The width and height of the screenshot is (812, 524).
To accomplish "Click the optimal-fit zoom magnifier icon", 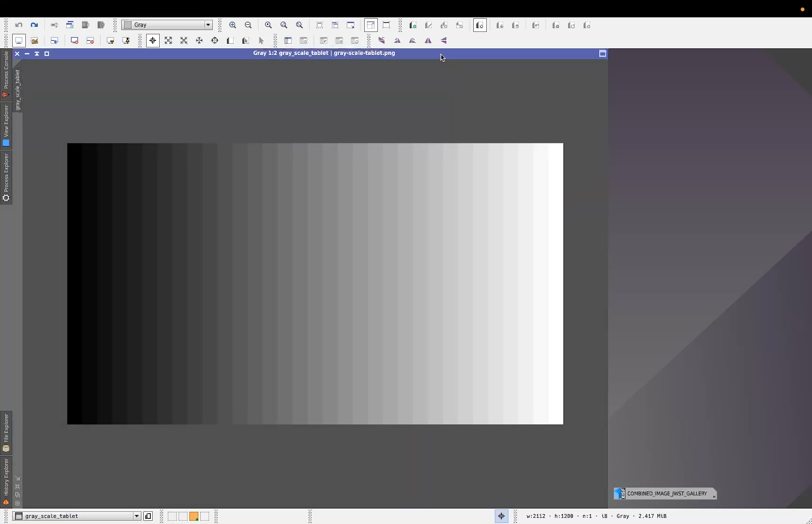I will click(299, 25).
